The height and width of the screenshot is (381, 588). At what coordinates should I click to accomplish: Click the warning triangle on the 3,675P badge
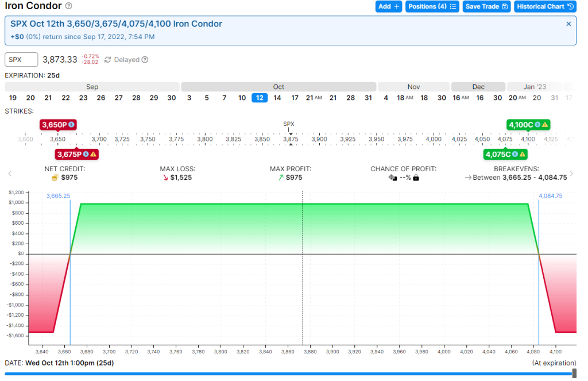click(93, 154)
